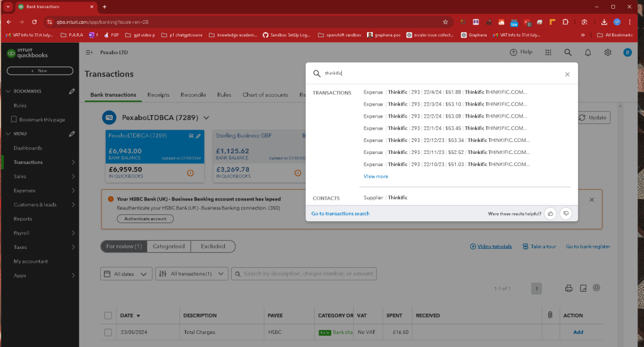Reload the browser page
This screenshot has width=644, height=347.
click(x=35, y=22)
